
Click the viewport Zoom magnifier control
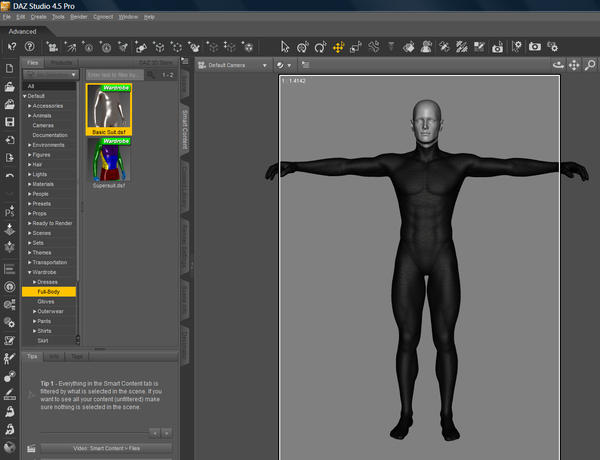[x=590, y=65]
